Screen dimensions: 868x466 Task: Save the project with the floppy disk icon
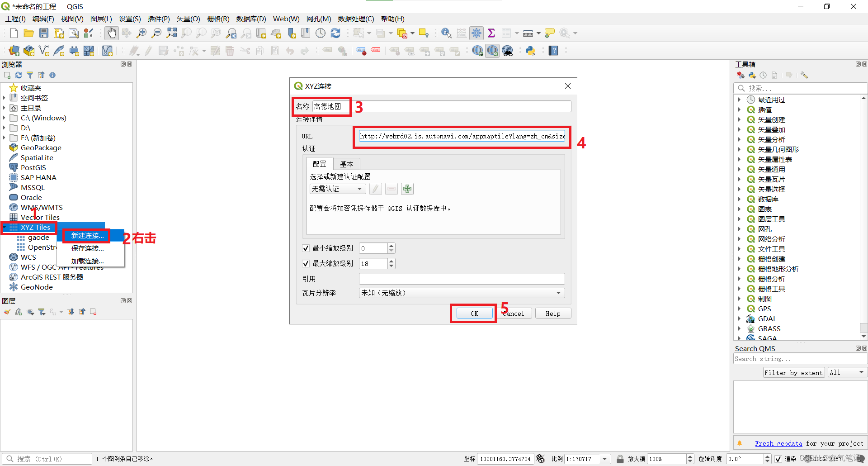(x=44, y=33)
